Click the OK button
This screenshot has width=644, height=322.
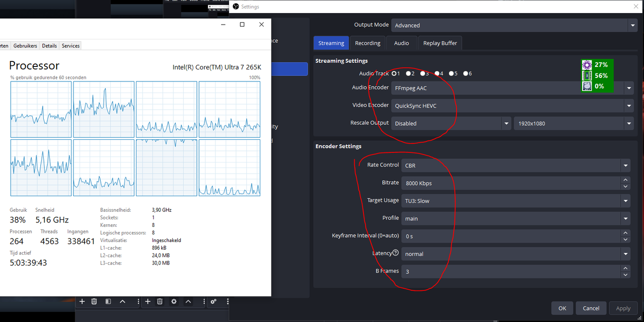pos(562,308)
